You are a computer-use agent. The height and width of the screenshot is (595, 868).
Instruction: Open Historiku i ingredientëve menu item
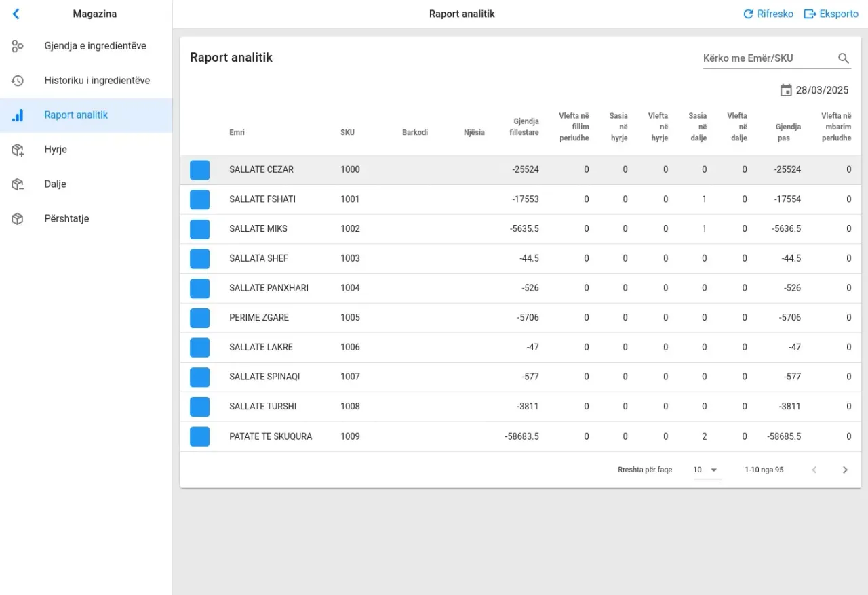point(86,81)
